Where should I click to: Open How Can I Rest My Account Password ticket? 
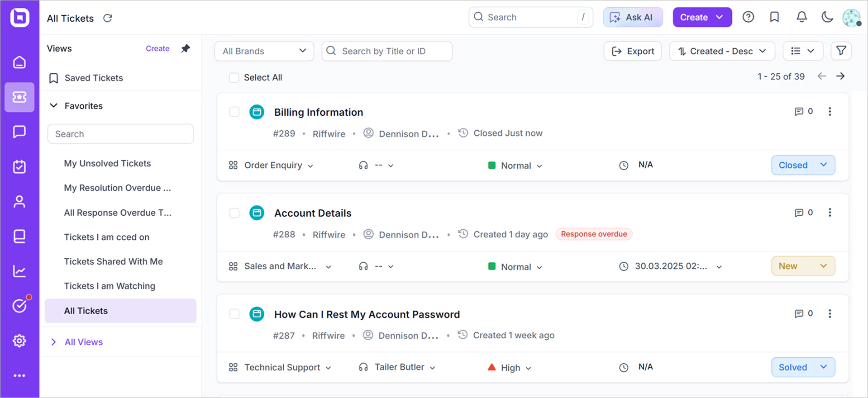point(367,314)
